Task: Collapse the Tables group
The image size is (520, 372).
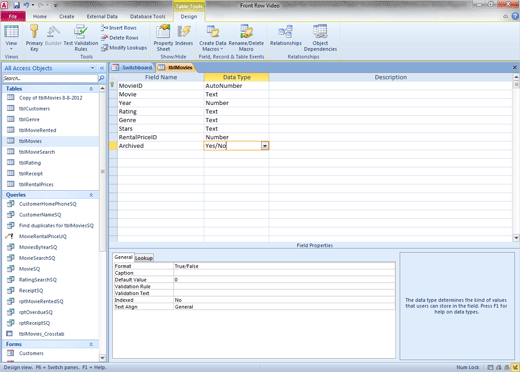Action: (x=91, y=89)
